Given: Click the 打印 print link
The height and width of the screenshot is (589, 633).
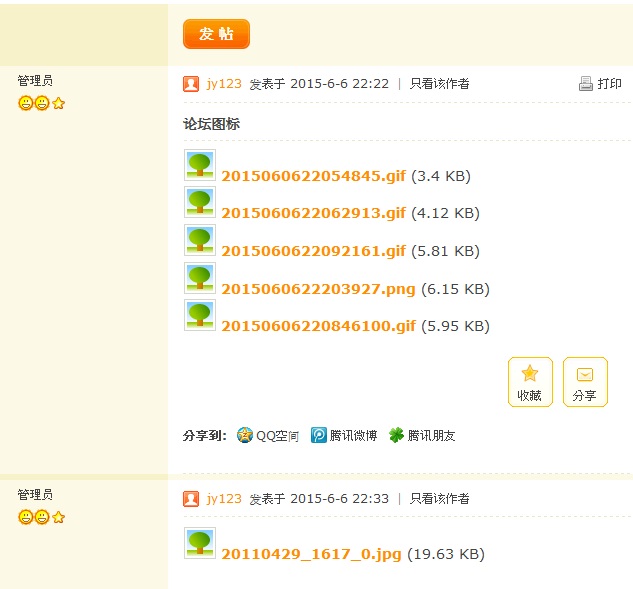Looking at the screenshot, I should point(609,84).
